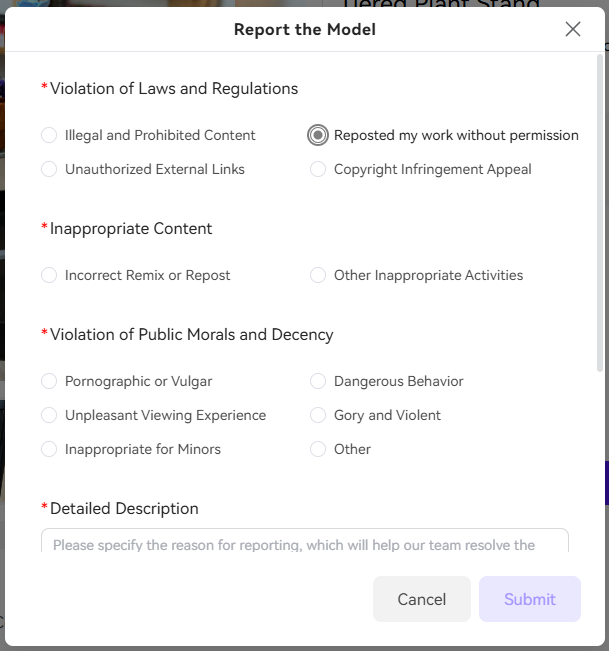Select Reposted my work without permission

click(x=318, y=135)
